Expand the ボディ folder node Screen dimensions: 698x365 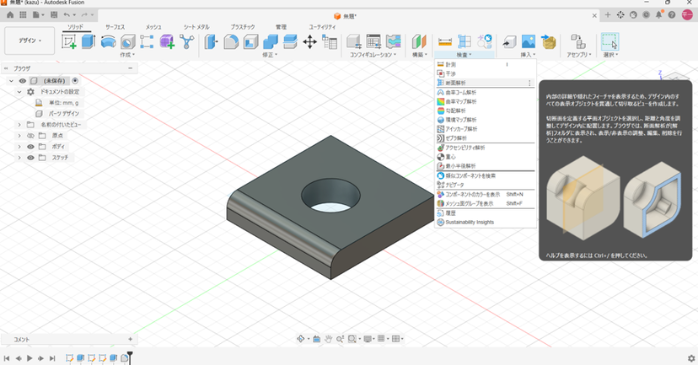(19, 146)
